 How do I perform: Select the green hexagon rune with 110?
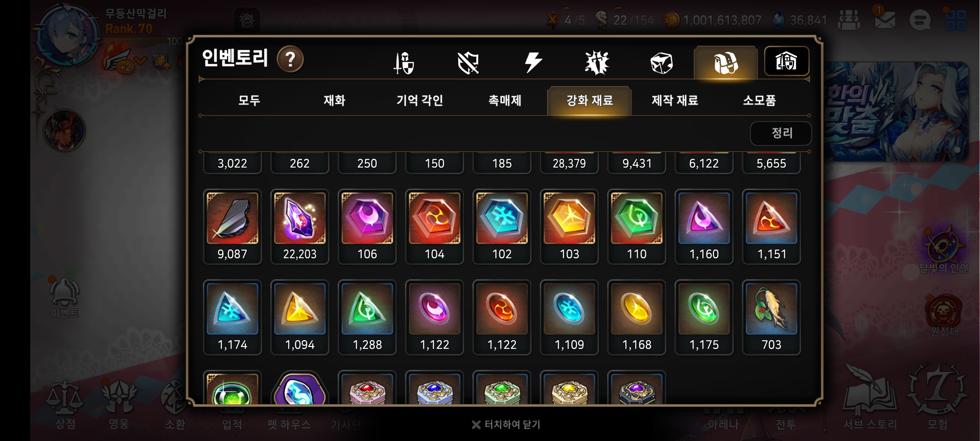pyautogui.click(x=637, y=227)
